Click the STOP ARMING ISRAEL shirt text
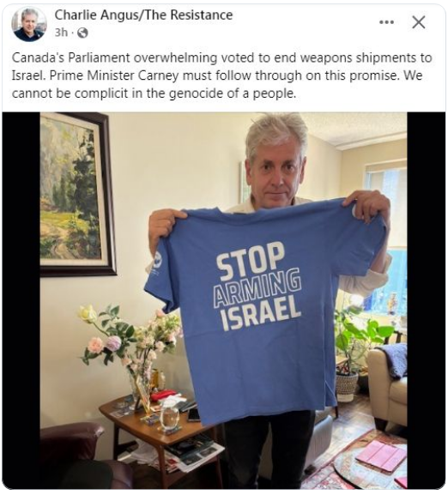Screen dimensions: 448x495 [258, 287]
